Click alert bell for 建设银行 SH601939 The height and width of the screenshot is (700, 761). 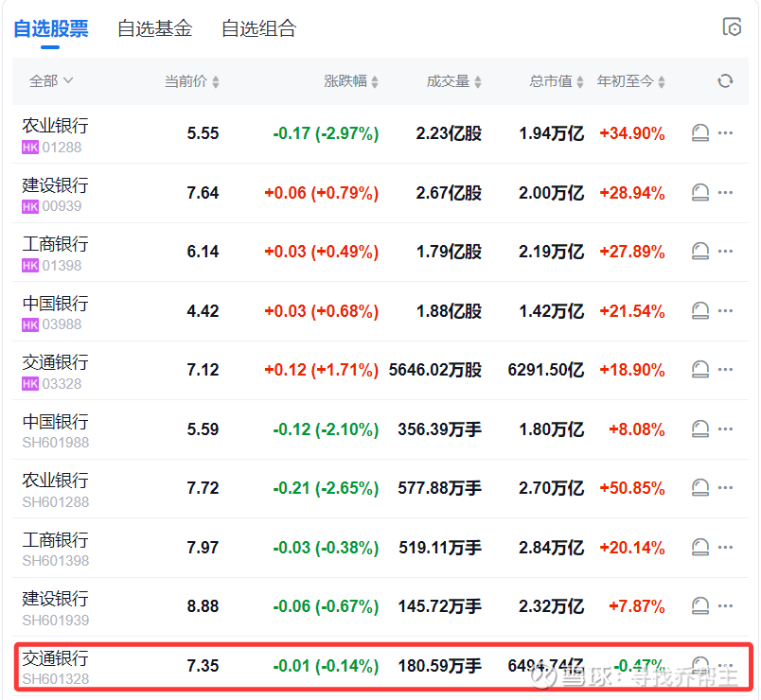[700, 606]
